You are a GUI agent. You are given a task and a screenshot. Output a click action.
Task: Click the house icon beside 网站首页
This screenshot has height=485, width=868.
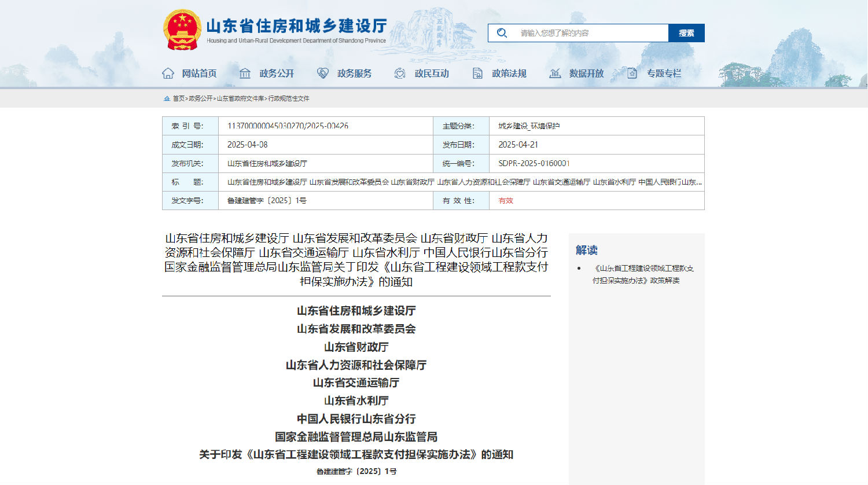tap(168, 73)
